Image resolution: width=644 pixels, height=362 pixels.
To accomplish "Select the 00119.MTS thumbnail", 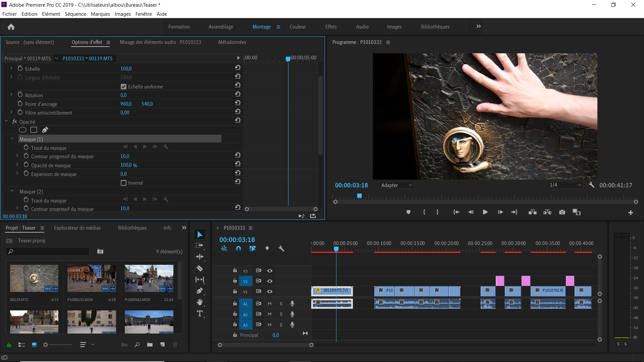I will 34,279.
